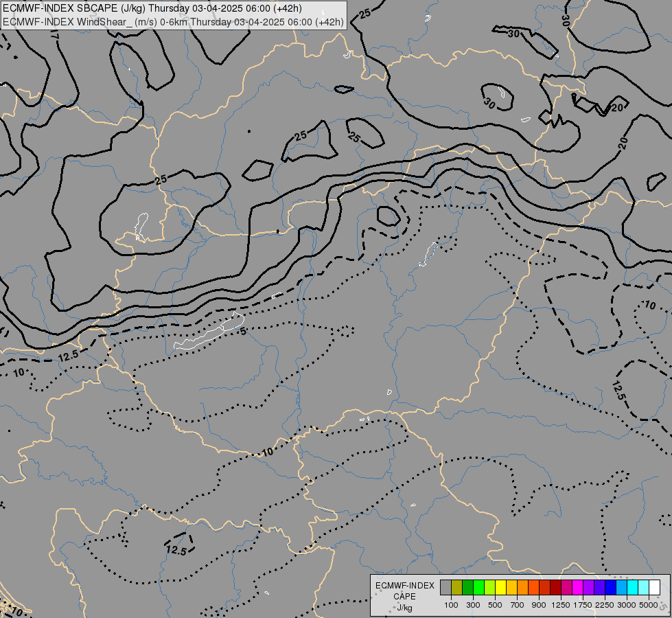Pick the white legend swatch
Viewport: 672px width, 618px height.
coord(654,588)
